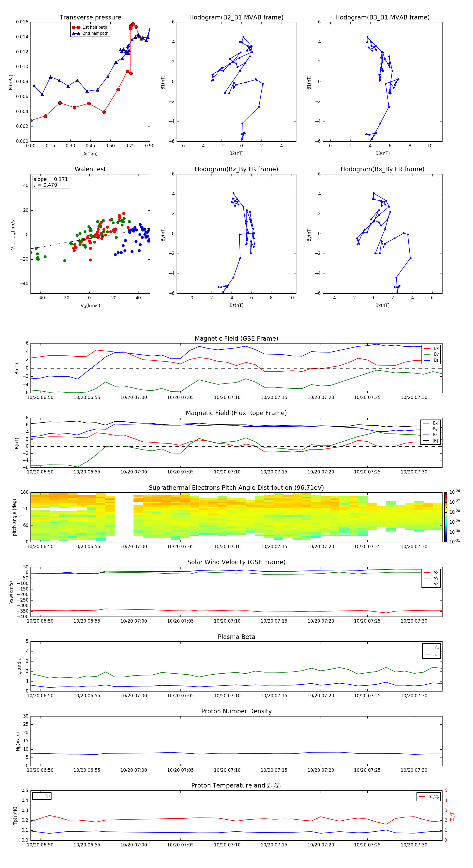Click the "Vsw(km/s)" y-axis label
This screenshot has width=473, height=868.
coord(11,592)
